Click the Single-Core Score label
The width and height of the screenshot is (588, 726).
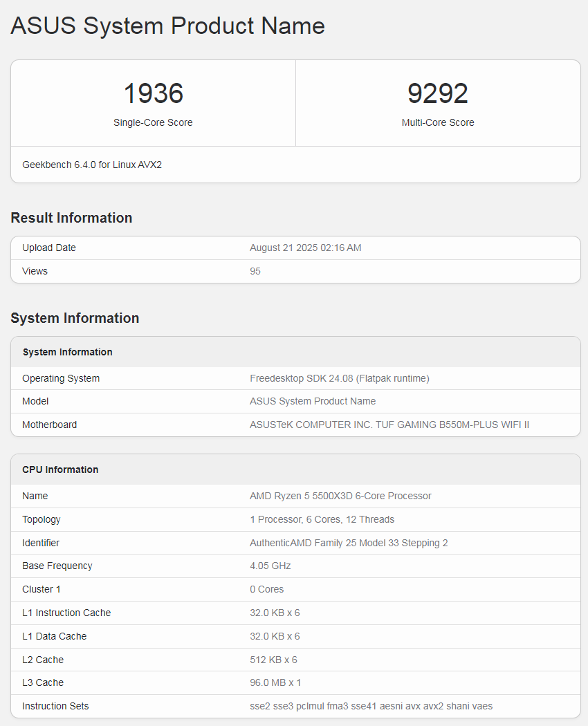click(153, 122)
